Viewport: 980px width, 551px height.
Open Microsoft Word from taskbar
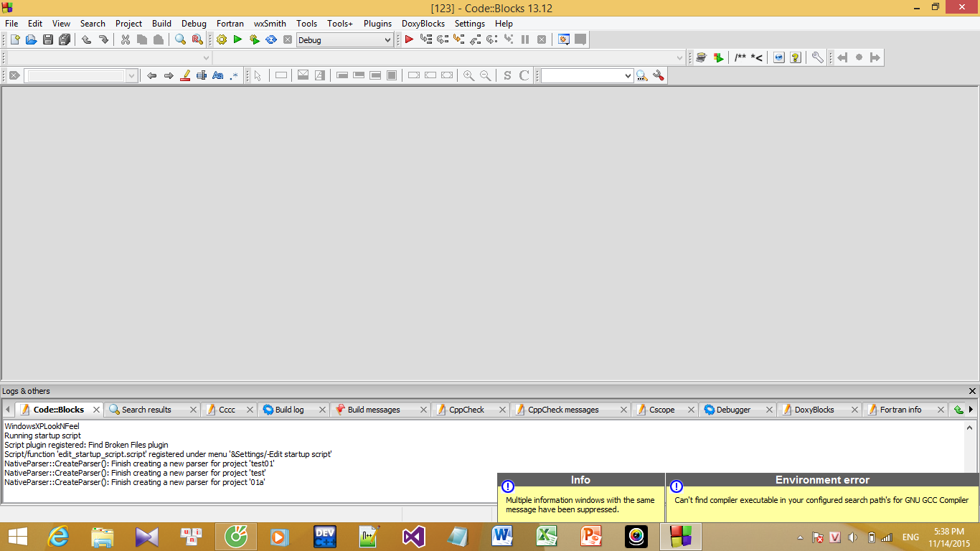click(503, 537)
